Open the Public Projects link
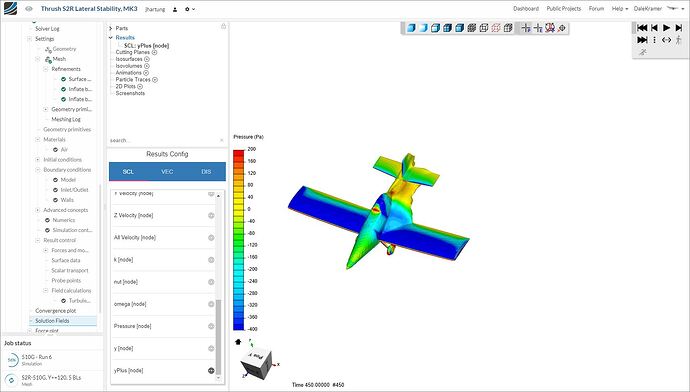The height and width of the screenshot is (392, 690). 564,9
